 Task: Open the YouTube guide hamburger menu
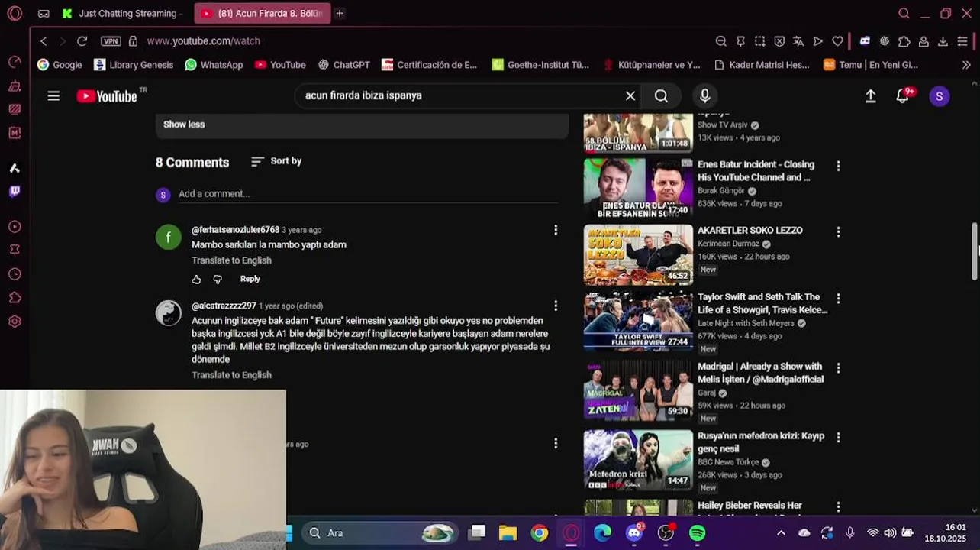(53, 95)
